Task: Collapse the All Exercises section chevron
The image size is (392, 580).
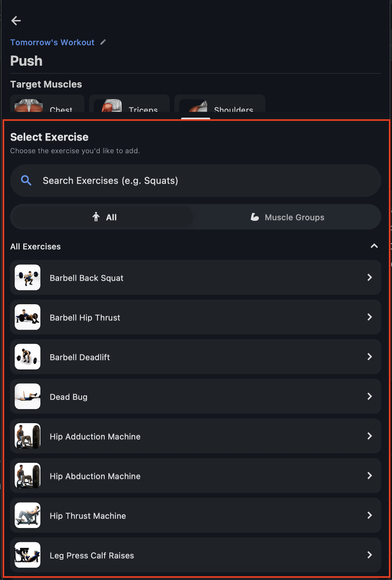Action: click(x=374, y=246)
